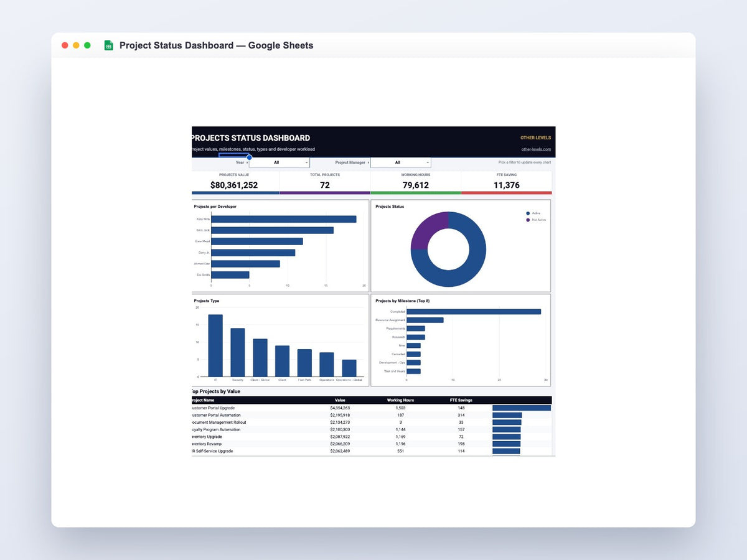Click the Value column header
This screenshot has width=747, height=560.
[340, 400]
